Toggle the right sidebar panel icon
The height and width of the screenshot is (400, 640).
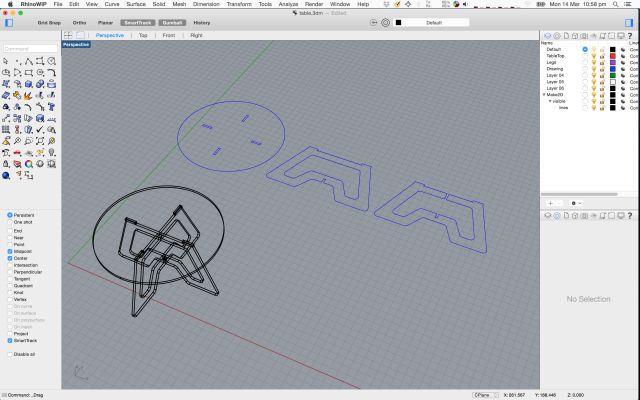pyautogui.click(x=629, y=23)
